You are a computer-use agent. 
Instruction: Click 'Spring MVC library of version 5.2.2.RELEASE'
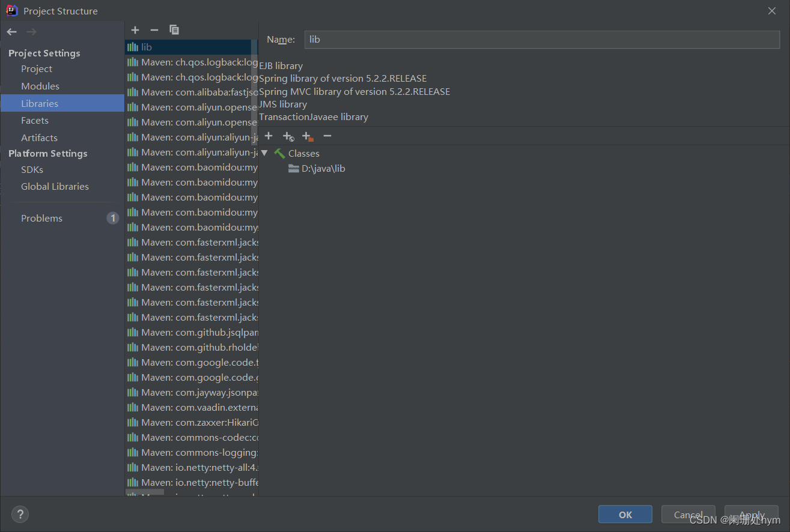[x=354, y=92]
